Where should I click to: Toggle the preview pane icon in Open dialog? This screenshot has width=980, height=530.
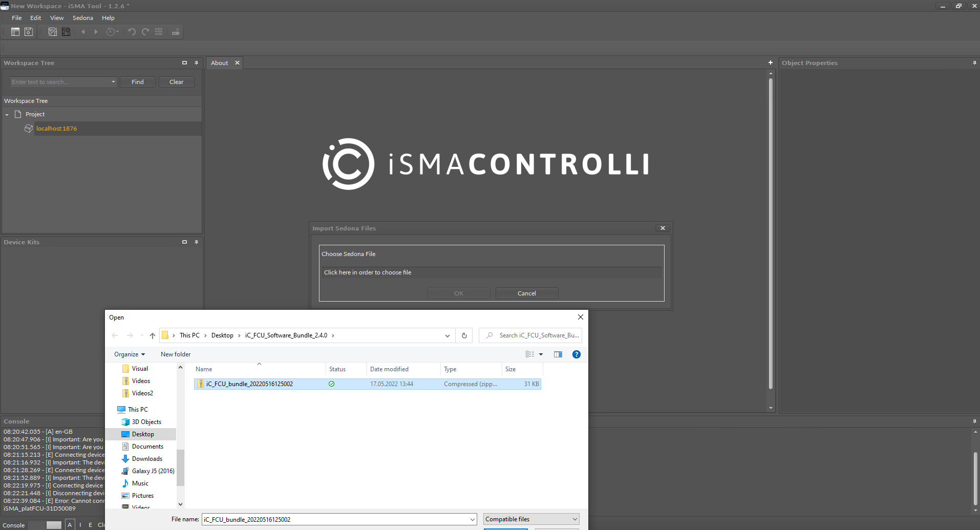(x=558, y=354)
